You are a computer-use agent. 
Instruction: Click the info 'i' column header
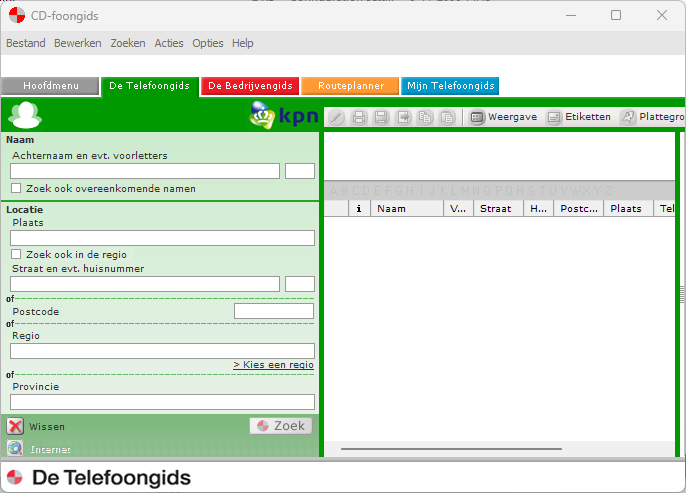point(359,209)
